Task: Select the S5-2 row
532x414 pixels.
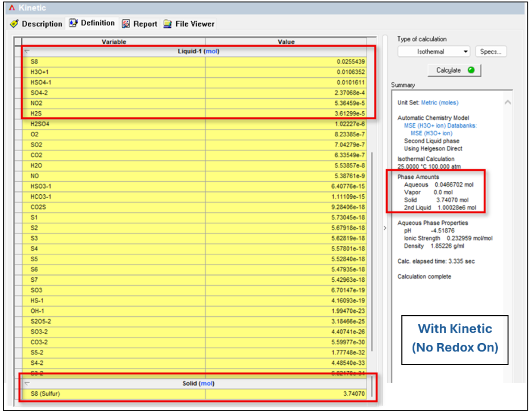Action: pyautogui.click(x=194, y=353)
